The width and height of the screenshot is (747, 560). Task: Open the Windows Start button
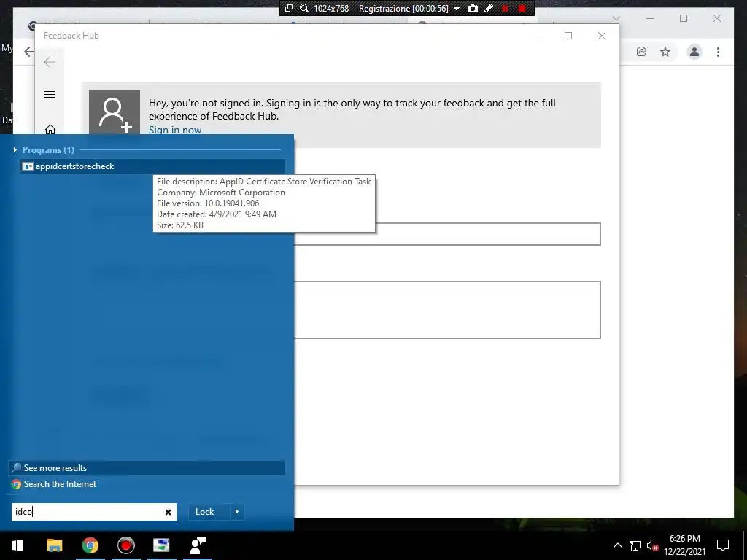[x=18, y=545]
